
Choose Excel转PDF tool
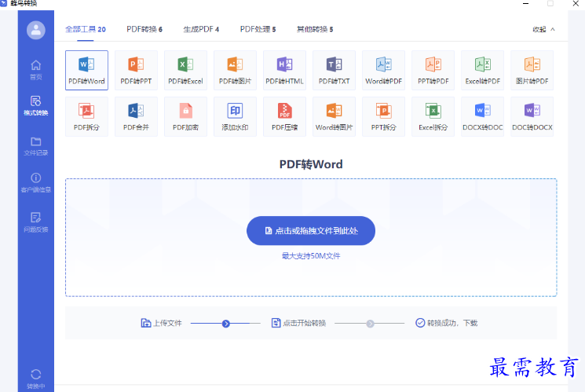pos(482,70)
